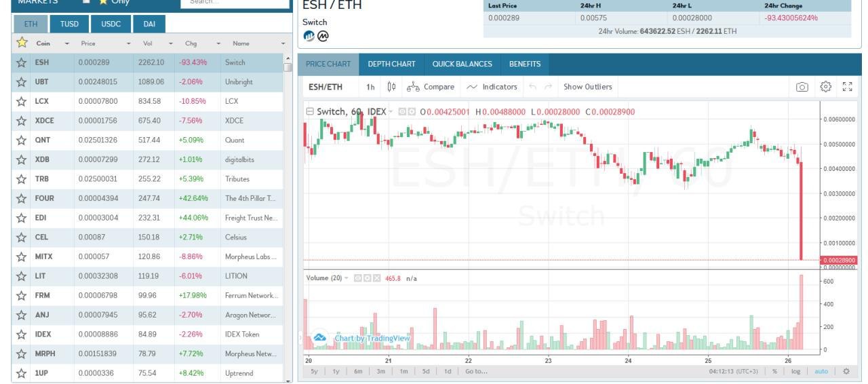
Task: Favorite the TRB market
Action: tap(22, 179)
